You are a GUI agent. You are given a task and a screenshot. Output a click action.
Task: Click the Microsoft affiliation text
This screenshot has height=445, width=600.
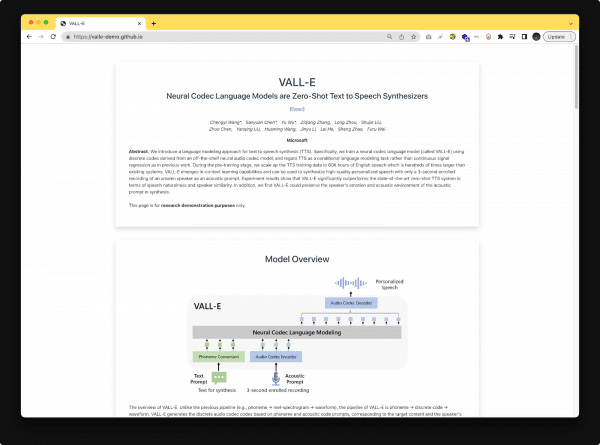297,140
